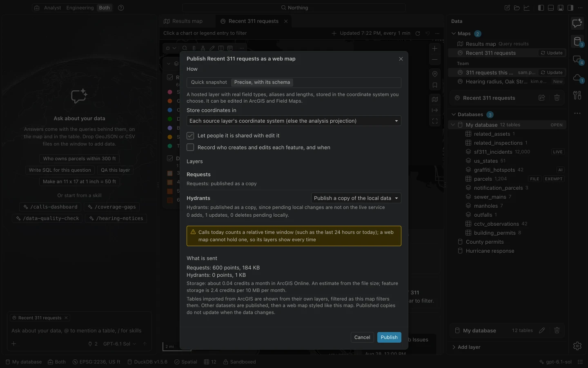Click the Northing search box

[294, 8]
